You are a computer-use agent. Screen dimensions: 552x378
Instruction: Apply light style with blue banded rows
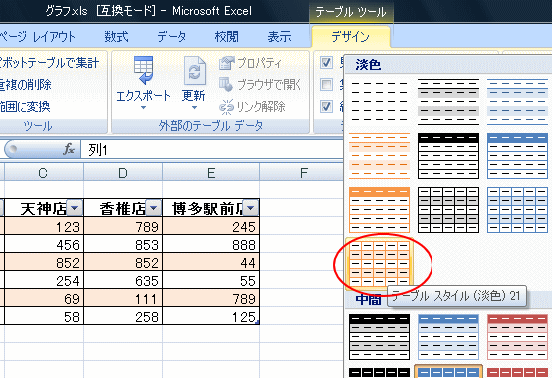point(517,102)
